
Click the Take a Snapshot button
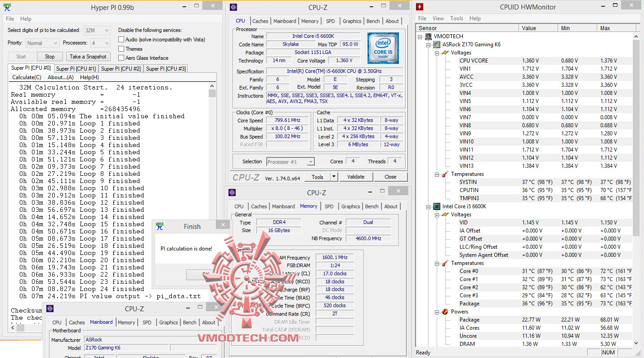point(88,57)
